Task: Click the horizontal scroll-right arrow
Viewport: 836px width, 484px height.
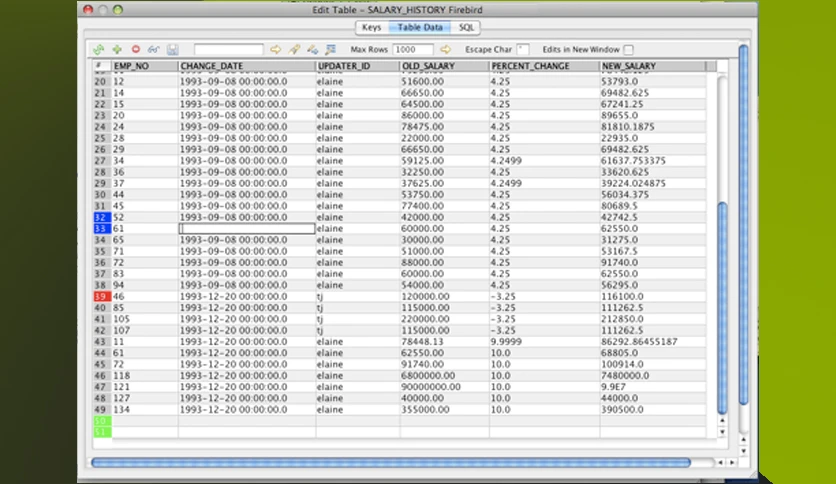Action: click(x=732, y=462)
